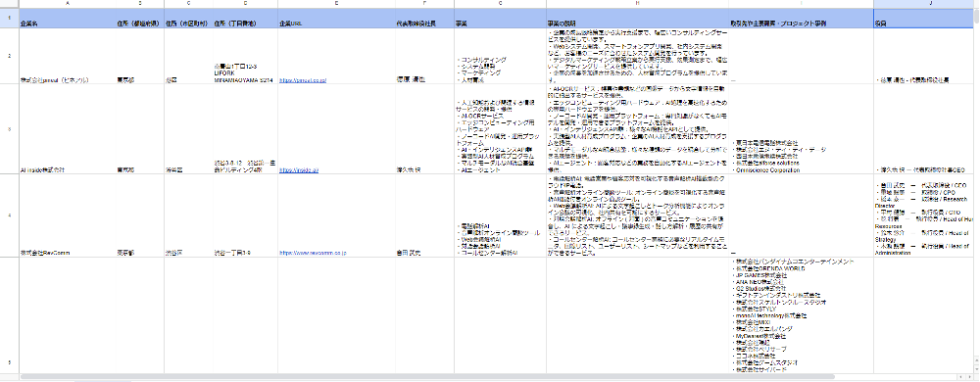This screenshot has width=980, height=382.
Task: Select column C header
Action: pyautogui.click(x=188, y=4)
